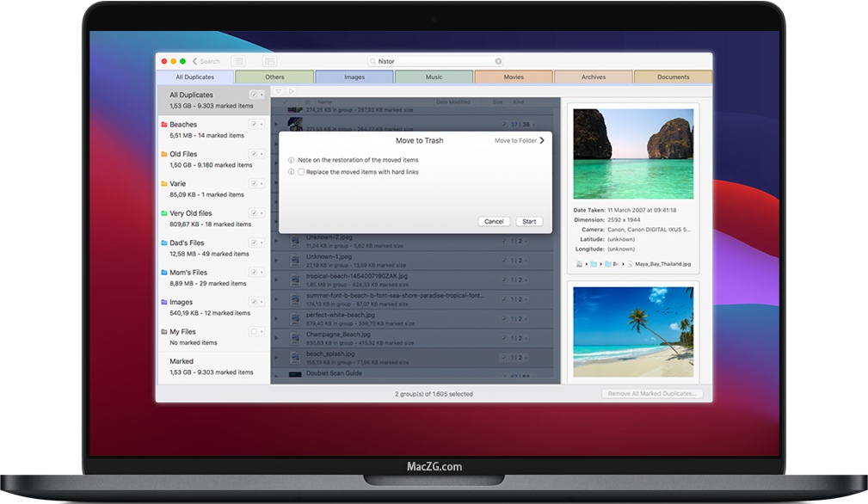This screenshot has height=504, width=868.
Task: Open the dropdown arrow beside Beaches checkbox
Action: (x=260, y=124)
